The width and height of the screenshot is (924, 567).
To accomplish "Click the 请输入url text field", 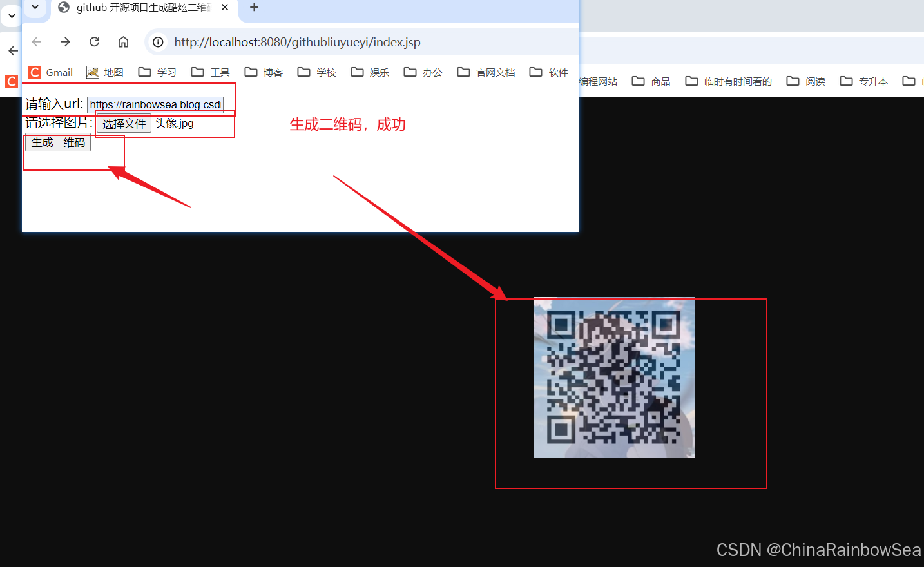I will 155,104.
